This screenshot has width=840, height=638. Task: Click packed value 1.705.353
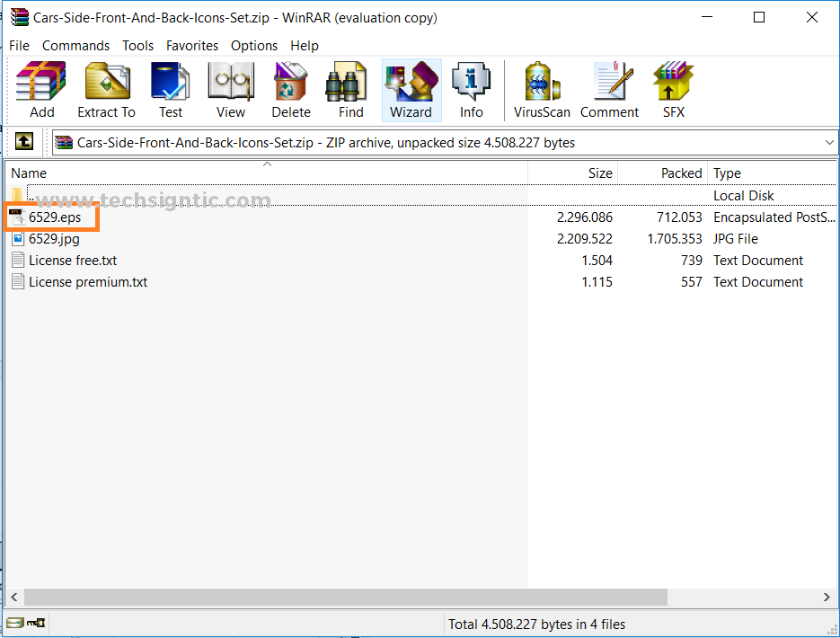675,239
